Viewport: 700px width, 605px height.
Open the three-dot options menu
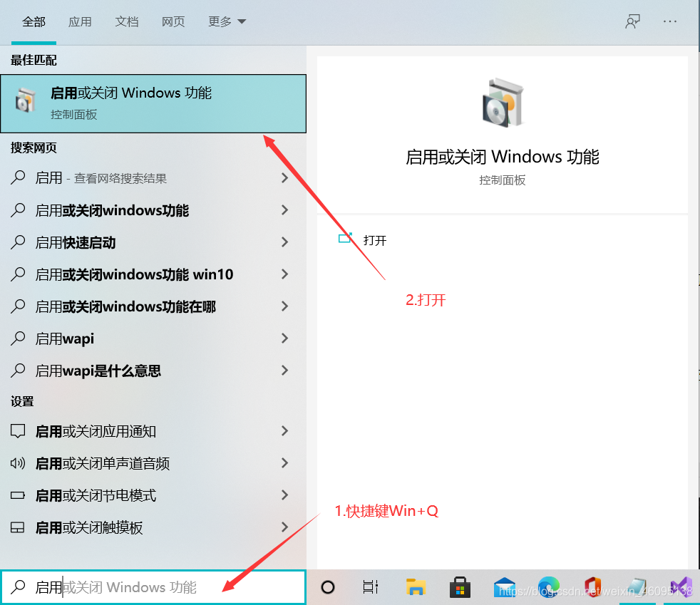point(669,21)
